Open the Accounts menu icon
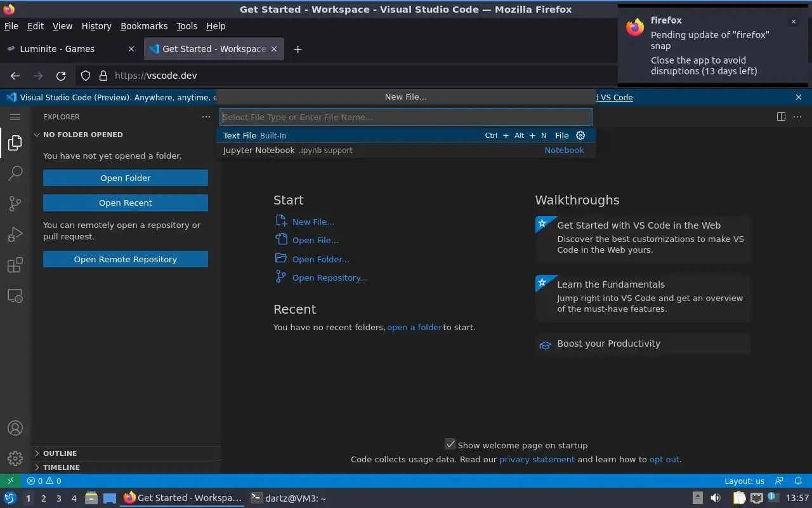This screenshot has width=812, height=508. [15, 428]
